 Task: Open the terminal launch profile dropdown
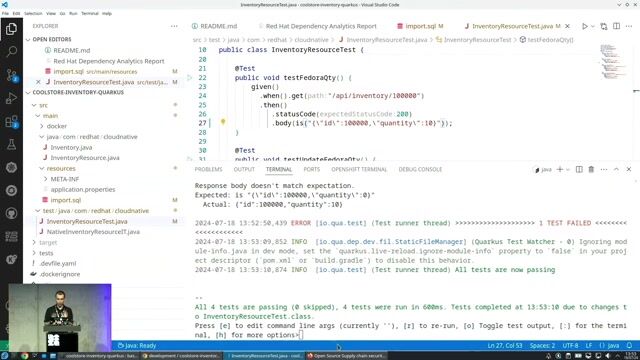tap(568, 169)
